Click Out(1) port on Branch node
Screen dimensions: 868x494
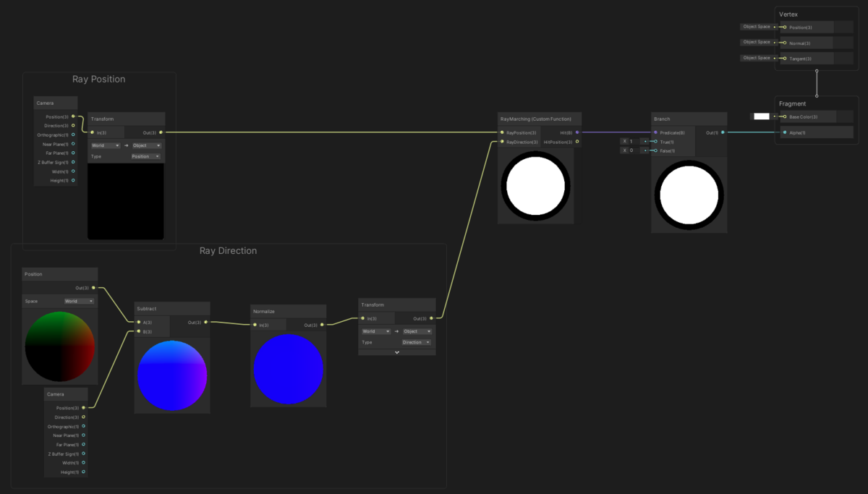tap(723, 132)
